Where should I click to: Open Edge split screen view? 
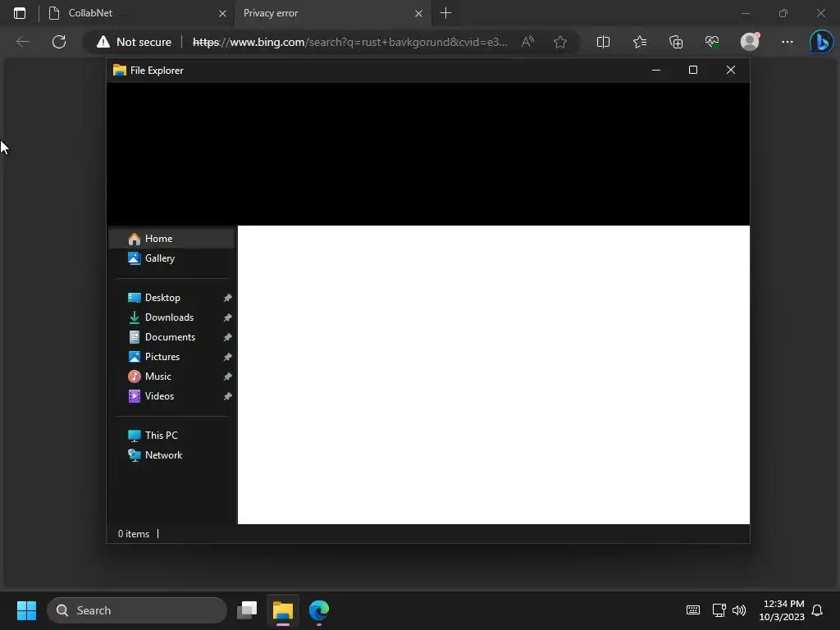(603, 42)
